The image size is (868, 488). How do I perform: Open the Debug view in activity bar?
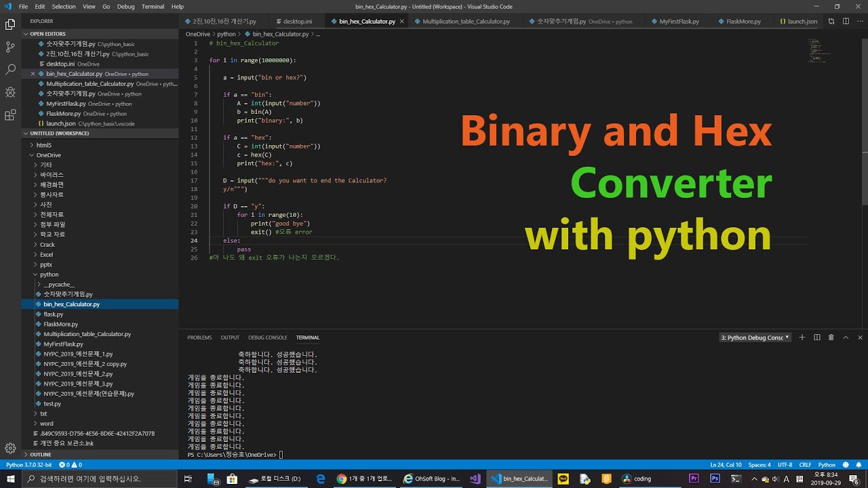point(10,92)
